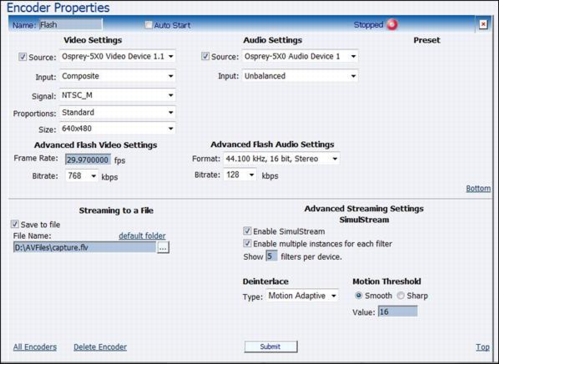Open the All Encoders link
This screenshot has width=576, height=378.
(35, 347)
